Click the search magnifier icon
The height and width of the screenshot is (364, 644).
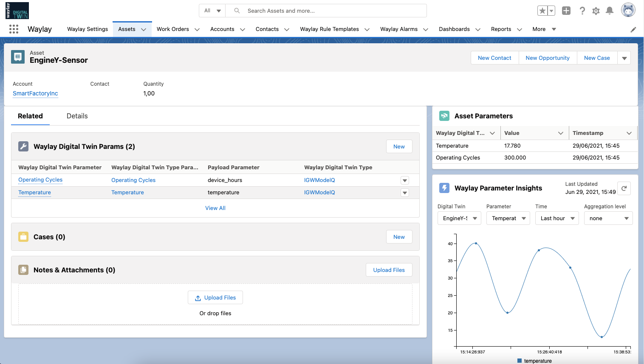[x=237, y=11]
